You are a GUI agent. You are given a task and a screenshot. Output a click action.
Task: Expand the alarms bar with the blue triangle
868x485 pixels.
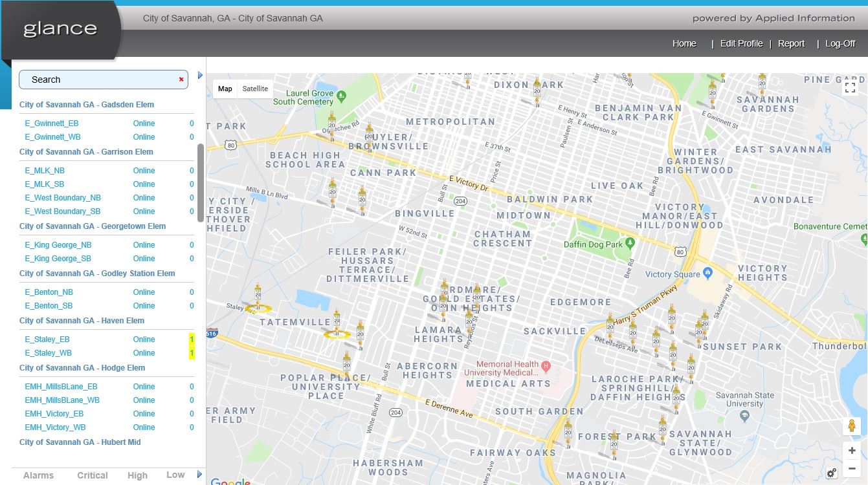click(x=199, y=475)
